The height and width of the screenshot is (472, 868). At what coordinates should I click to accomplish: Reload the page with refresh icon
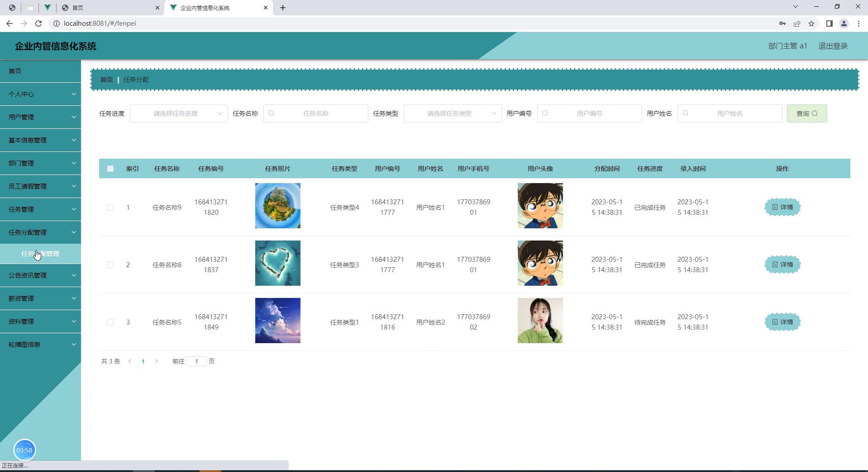pyautogui.click(x=38, y=24)
